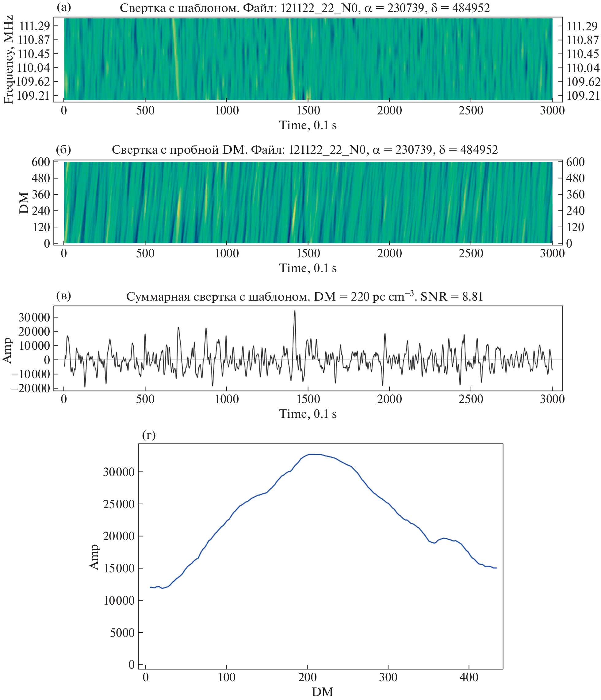The image size is (601, 700).
Task: Click the title of panel (б) plot
Action: click(x=304, y=149)
